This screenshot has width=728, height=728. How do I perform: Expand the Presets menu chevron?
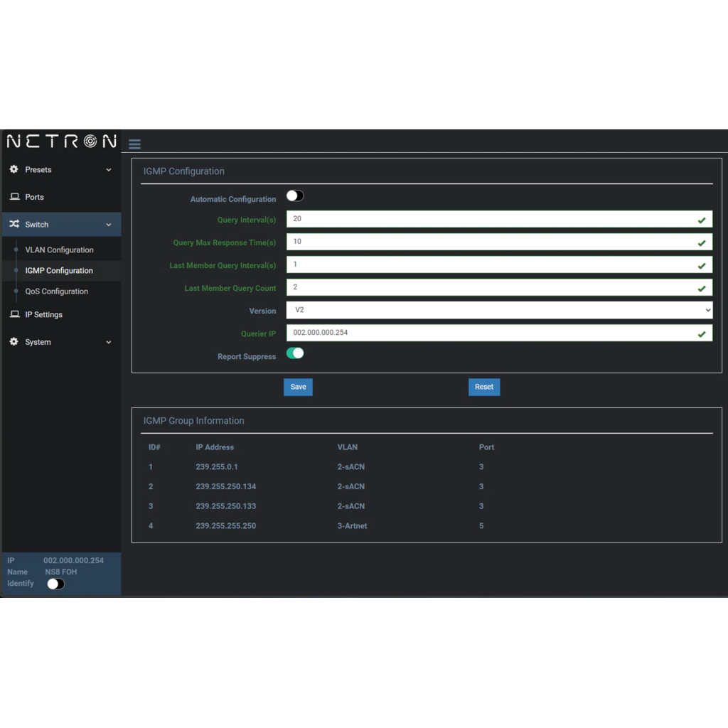(109, 170)
